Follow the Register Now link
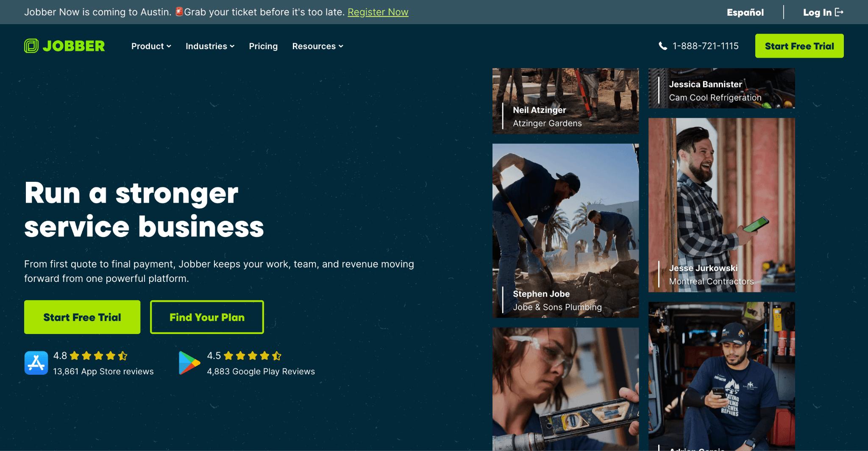This screenshot has width=868, height=451. coord(378,12)
